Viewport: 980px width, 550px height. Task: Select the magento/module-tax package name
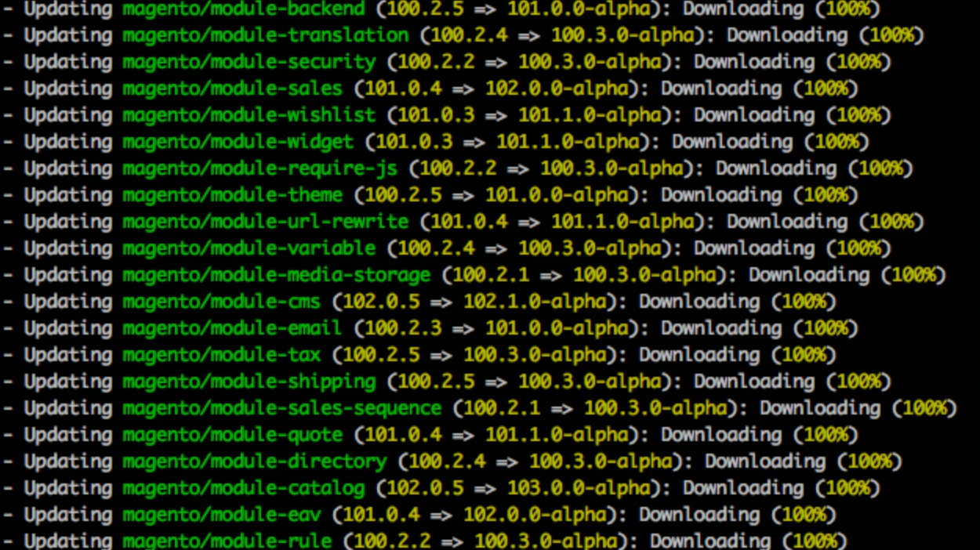[222, 356]
